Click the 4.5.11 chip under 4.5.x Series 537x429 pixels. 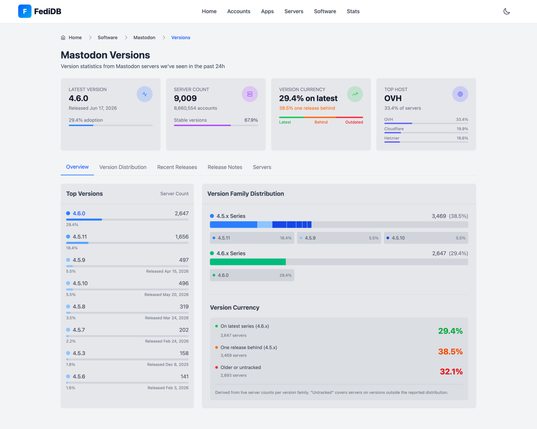(252, 238)
